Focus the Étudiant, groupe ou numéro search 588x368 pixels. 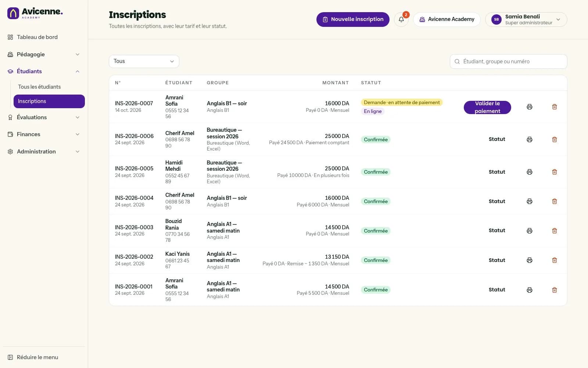pos(508,61)
